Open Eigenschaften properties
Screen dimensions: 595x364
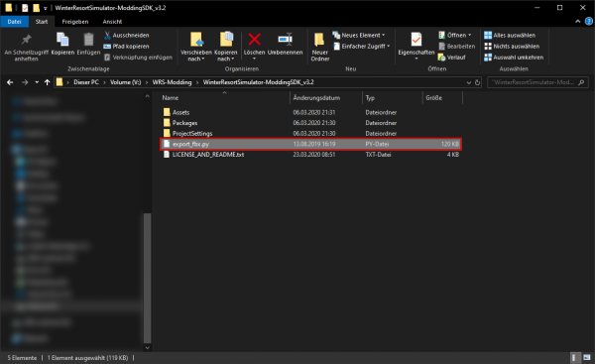tap(416, 47)
